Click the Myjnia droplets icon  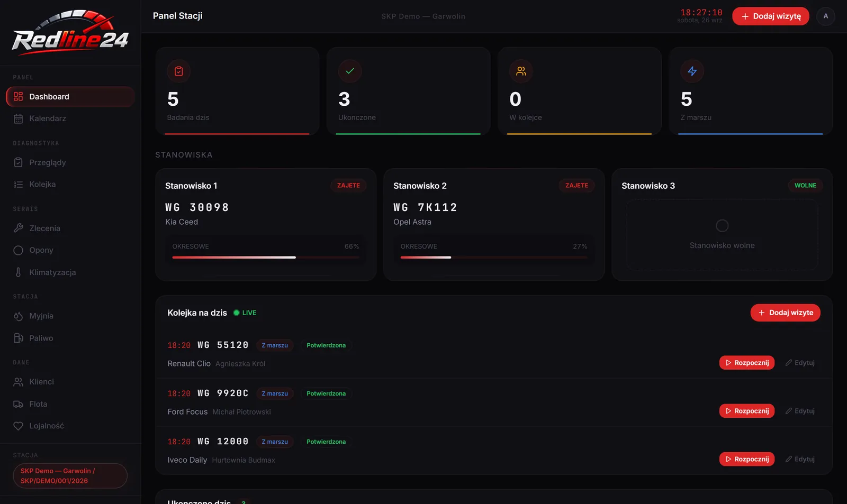pyautogui.click(x=19, y=316)
